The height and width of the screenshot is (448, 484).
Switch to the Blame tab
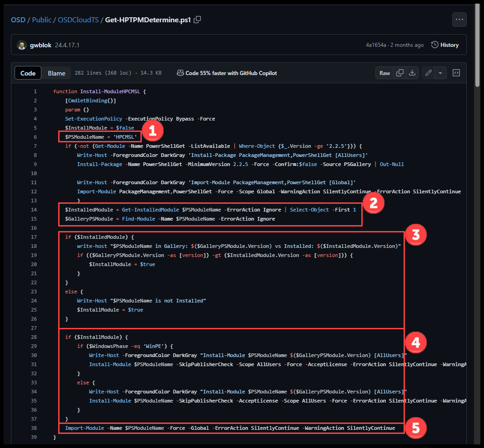click(56, 73)
